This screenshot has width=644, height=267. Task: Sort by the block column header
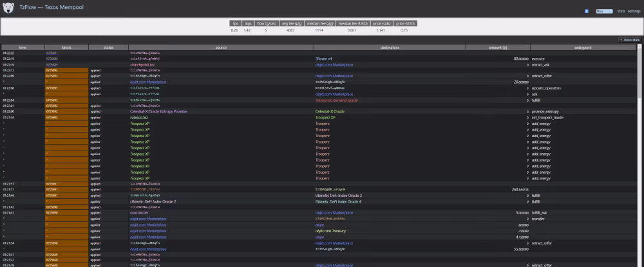(x=66, y=48)
